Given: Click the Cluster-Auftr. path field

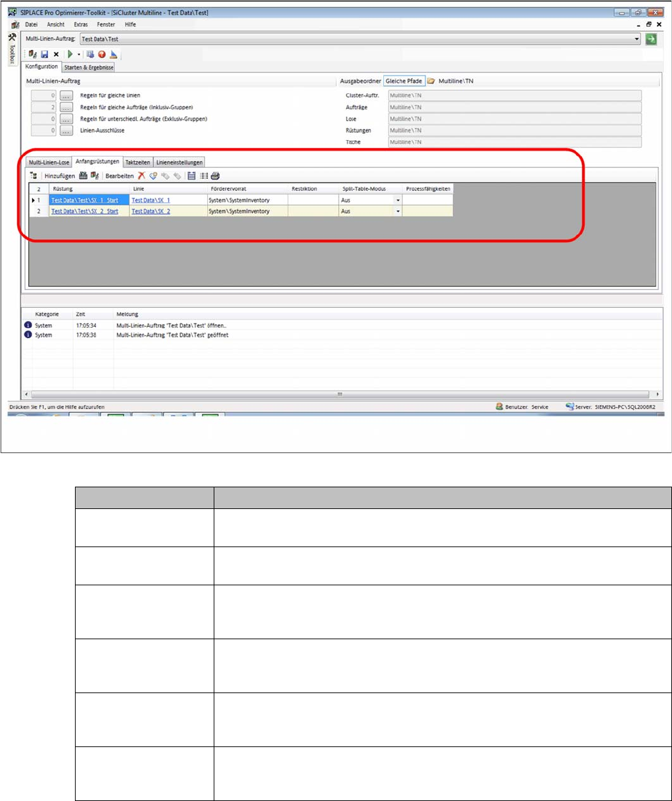Looking at the screenshot, I should (x=514, y=95).
